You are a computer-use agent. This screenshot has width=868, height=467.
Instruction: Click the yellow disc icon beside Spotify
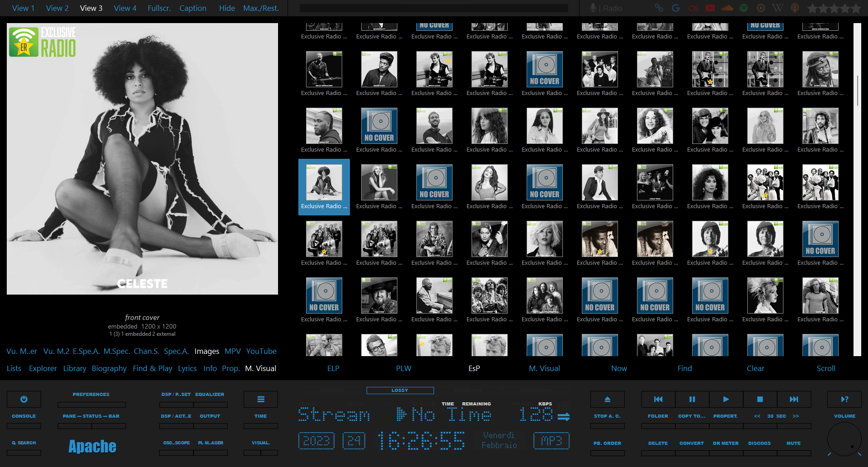click(x=761, y=8)
